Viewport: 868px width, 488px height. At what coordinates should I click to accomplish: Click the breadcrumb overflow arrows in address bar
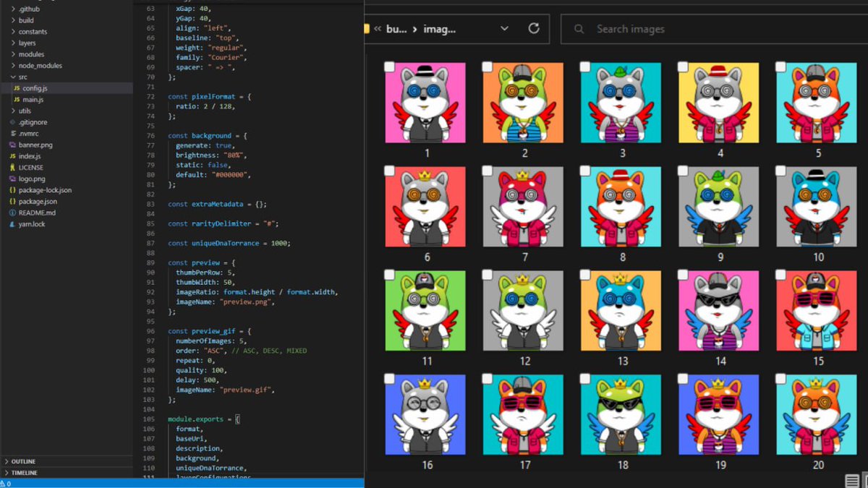click(377, 30)
